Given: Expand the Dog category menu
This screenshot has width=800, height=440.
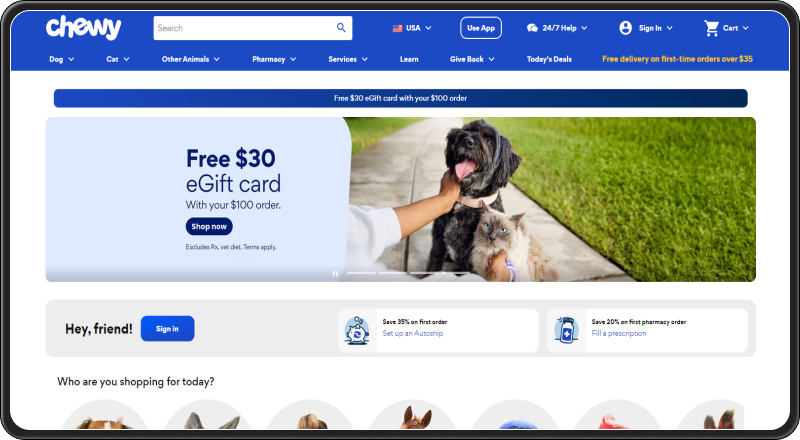Looking at the screenshot, I should pyautogui.click(x=61, y=59).
